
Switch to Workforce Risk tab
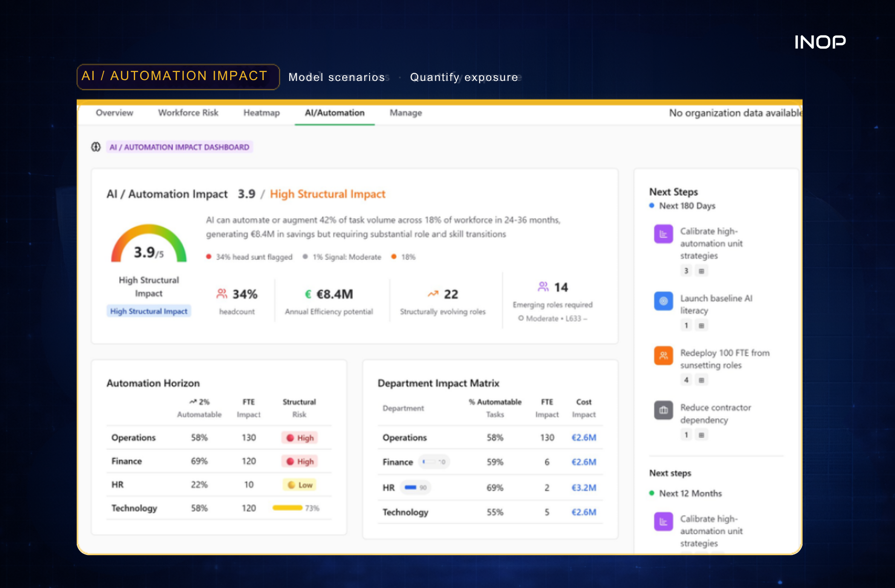click(x=188, y=113)
